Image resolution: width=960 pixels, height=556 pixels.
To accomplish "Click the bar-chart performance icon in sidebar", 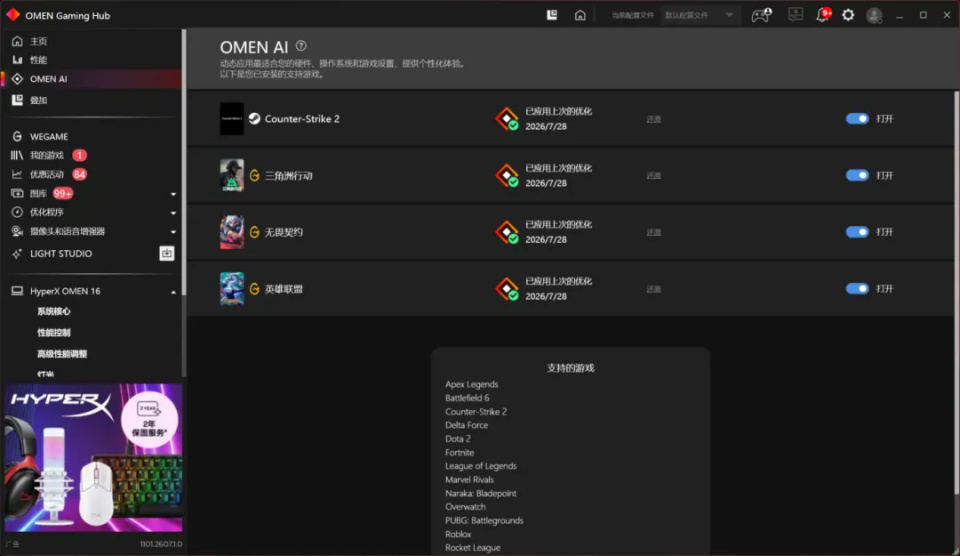I will tap(17, 59).
